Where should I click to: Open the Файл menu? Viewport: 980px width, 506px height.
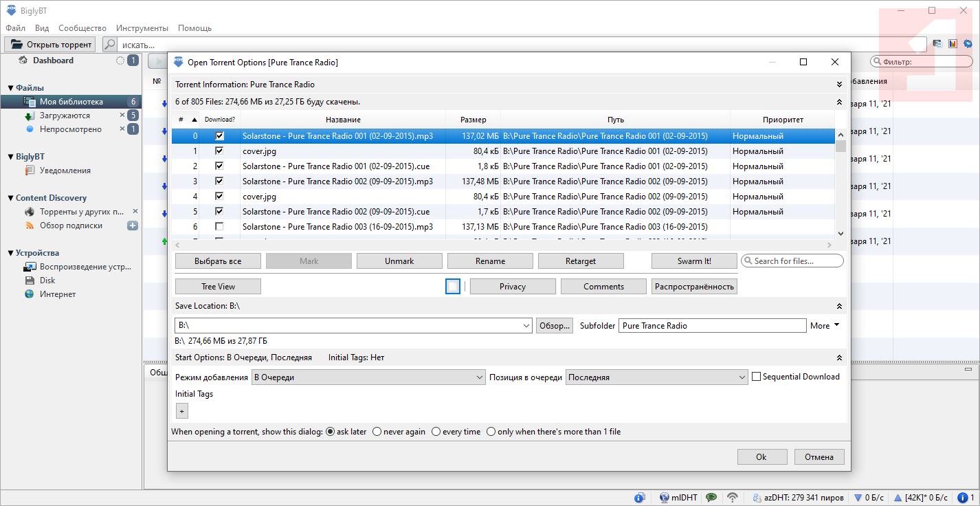tap(16, 28)
